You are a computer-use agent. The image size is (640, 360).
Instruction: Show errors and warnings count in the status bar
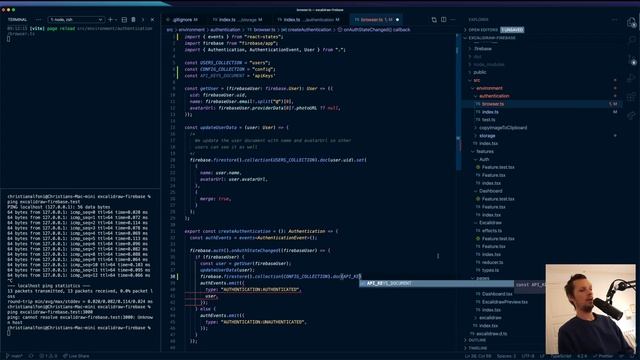point(48,356)
